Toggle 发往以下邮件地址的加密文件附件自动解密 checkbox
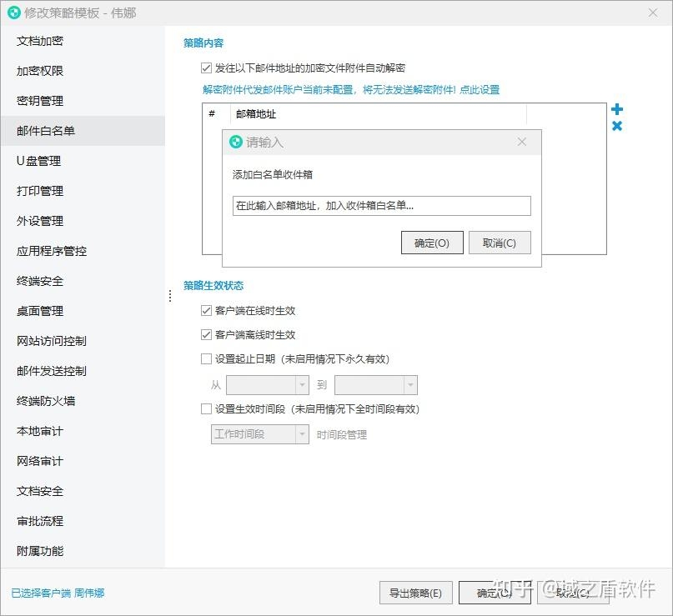This screenshot has width=673, height=616. point(206,68)
